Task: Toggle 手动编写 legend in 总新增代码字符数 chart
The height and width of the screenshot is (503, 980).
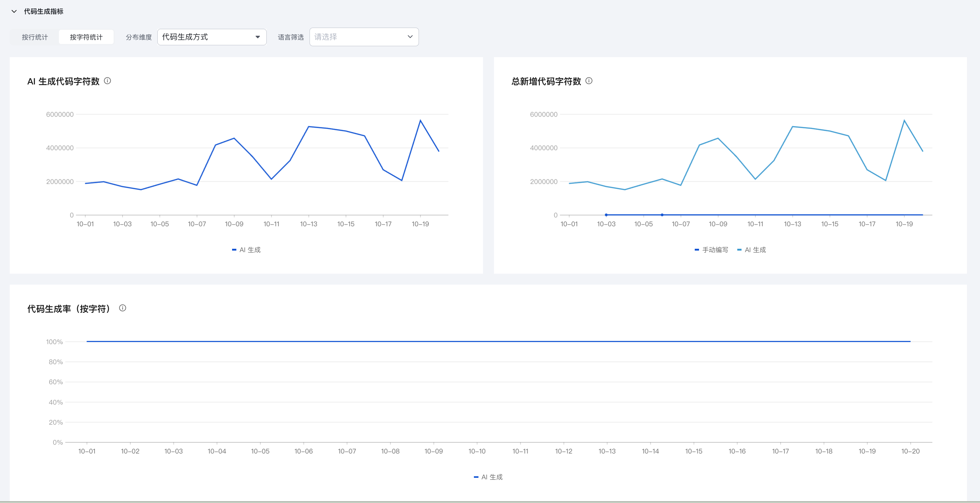Action: (711, 250)
